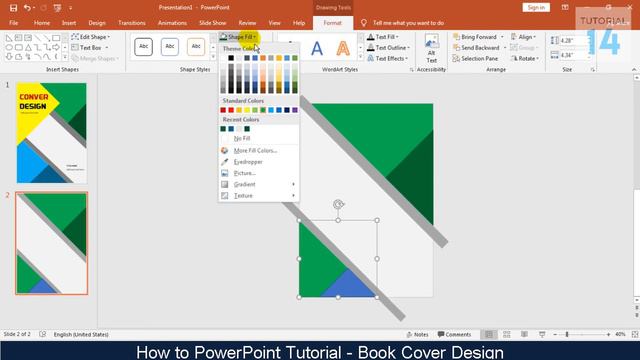Switch to the Insert tab

pos(69,23)
